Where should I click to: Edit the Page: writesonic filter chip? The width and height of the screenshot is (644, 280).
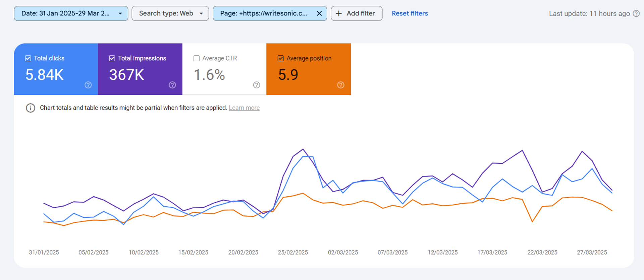click(264, 13)
